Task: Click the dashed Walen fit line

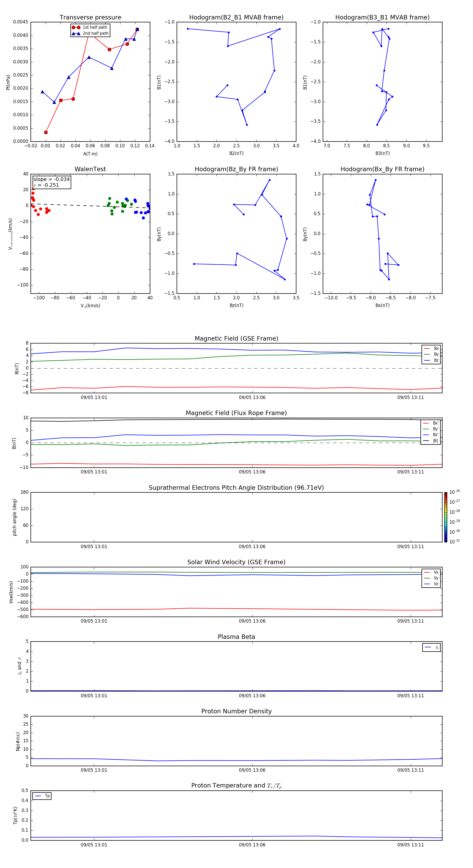Action: [x=90, y=205]
